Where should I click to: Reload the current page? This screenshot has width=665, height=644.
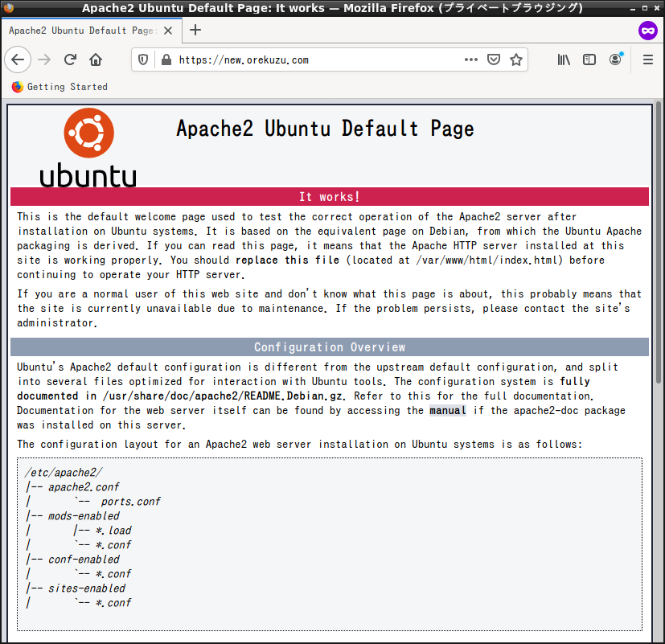70,59
